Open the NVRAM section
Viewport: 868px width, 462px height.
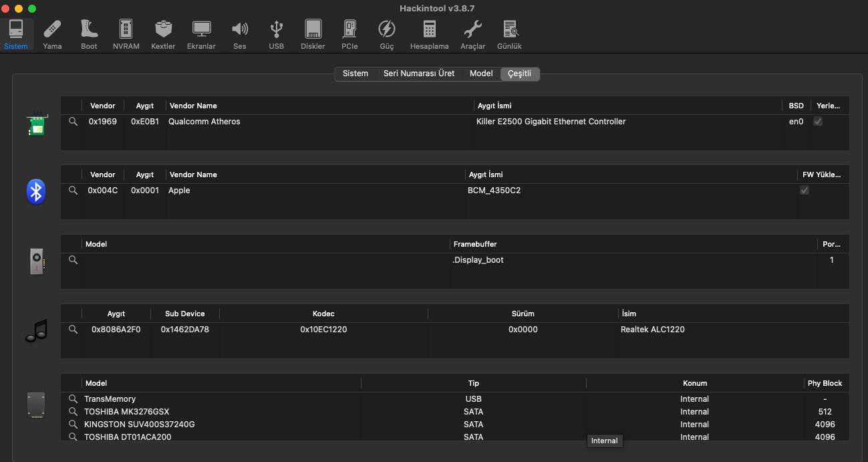(126, 34)
